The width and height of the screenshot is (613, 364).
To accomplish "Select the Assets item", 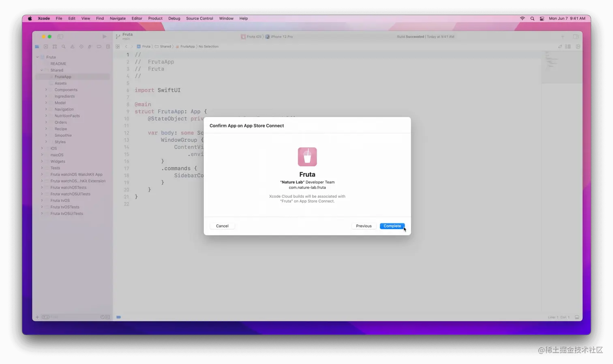I will 60,83.
